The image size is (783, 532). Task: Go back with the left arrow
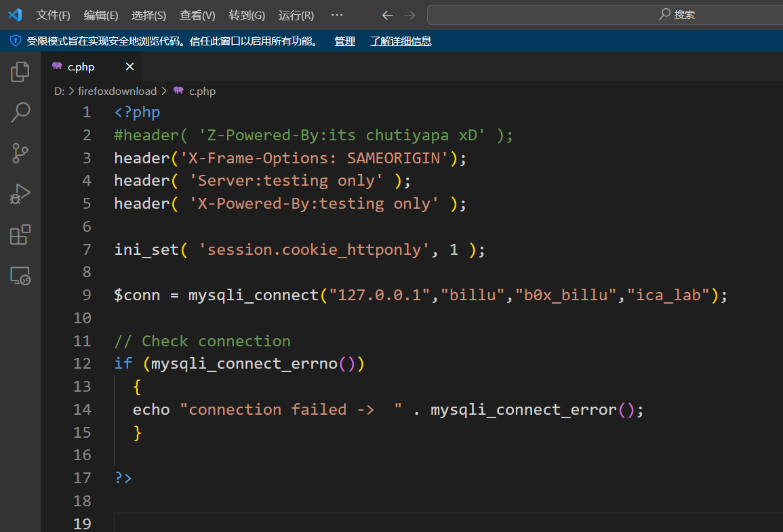388,16
